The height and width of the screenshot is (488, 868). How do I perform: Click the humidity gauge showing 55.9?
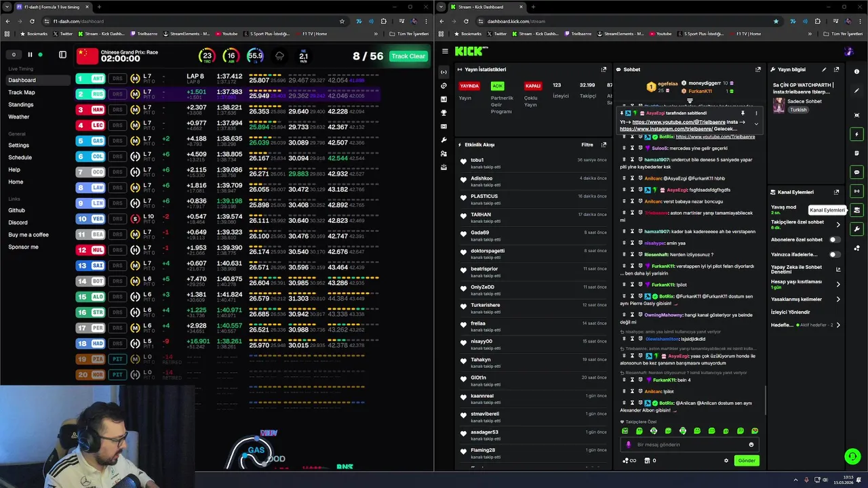255,56
